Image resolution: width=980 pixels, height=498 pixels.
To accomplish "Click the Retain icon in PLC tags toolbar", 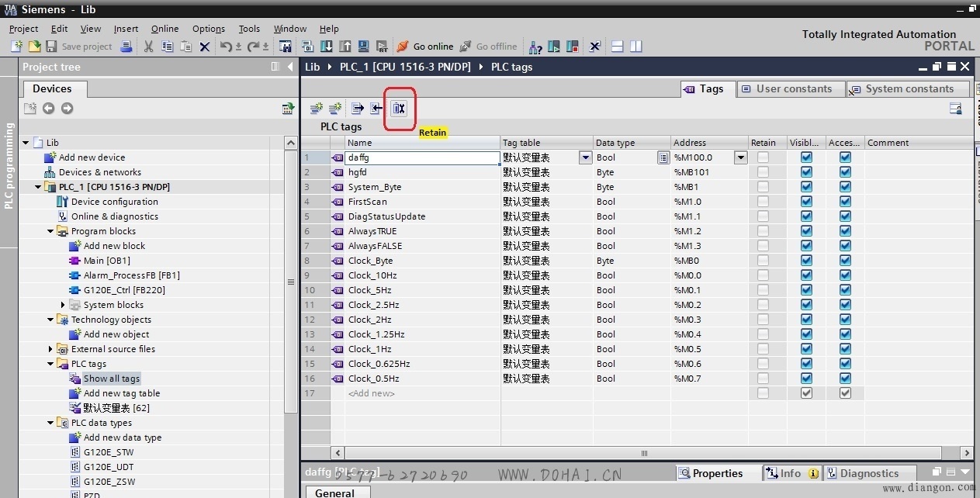I will coord(399,109).
